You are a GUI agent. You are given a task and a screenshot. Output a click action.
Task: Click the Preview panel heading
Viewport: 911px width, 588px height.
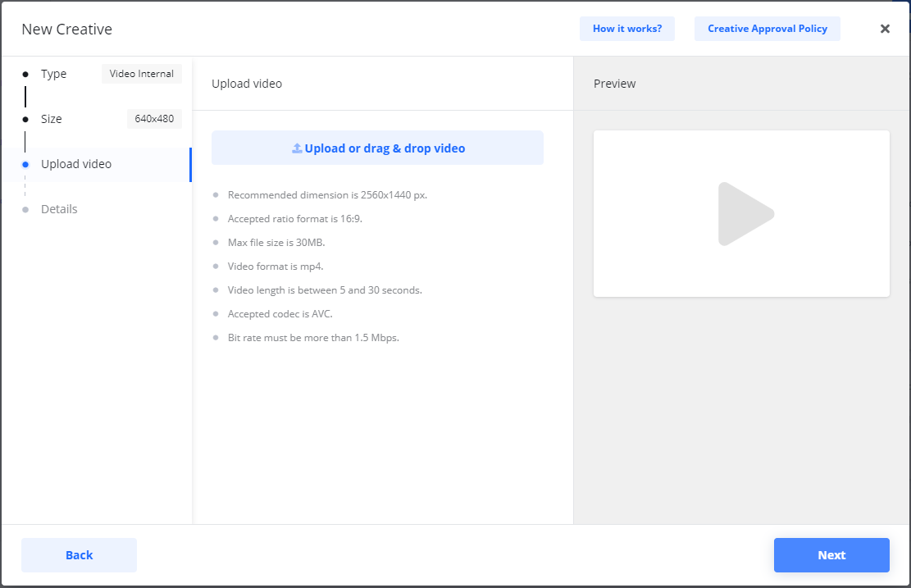coord(614,84)
